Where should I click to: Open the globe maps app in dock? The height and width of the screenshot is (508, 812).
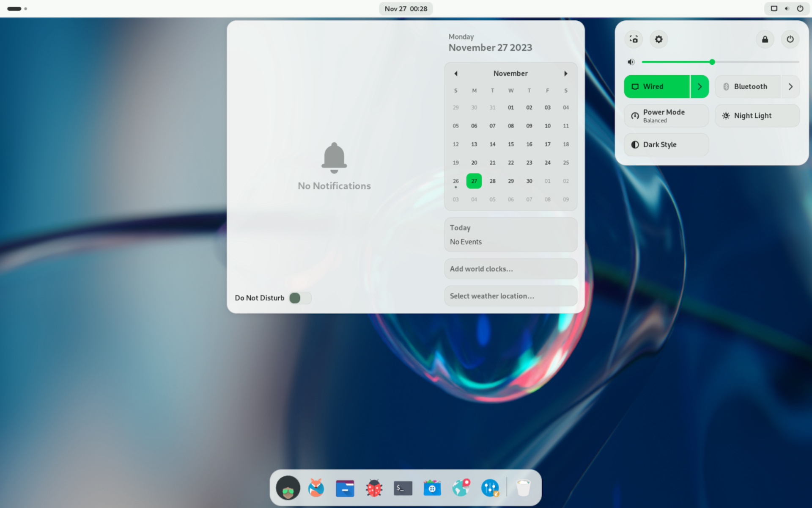point(461,488)
